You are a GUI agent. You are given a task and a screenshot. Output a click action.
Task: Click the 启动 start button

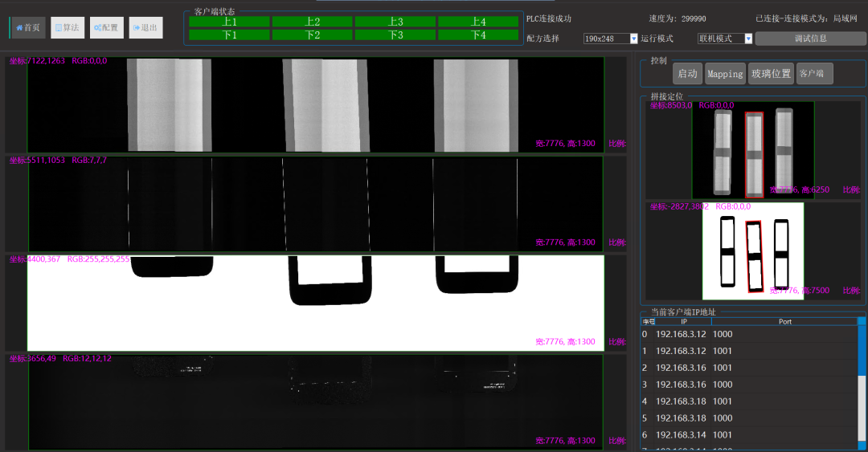coord(687,74)
